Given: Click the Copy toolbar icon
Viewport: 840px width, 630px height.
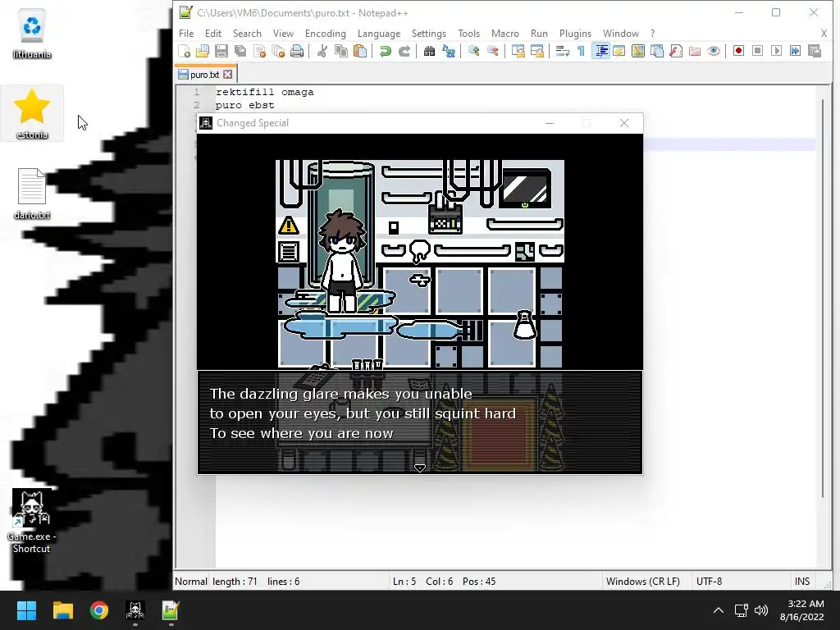Looking at the screenshot, I should tap(341, 51).
